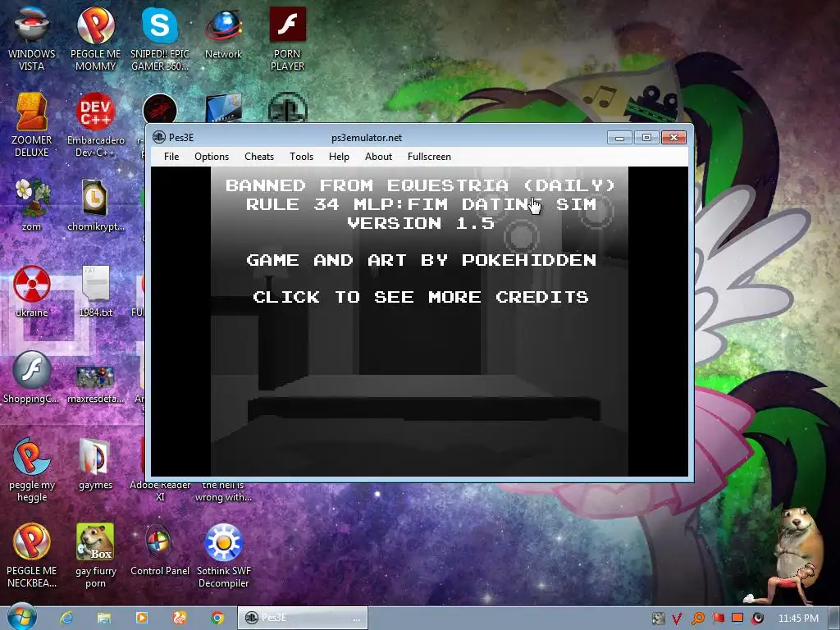Open Windows Explorer from taskbar

coord(104,618)
